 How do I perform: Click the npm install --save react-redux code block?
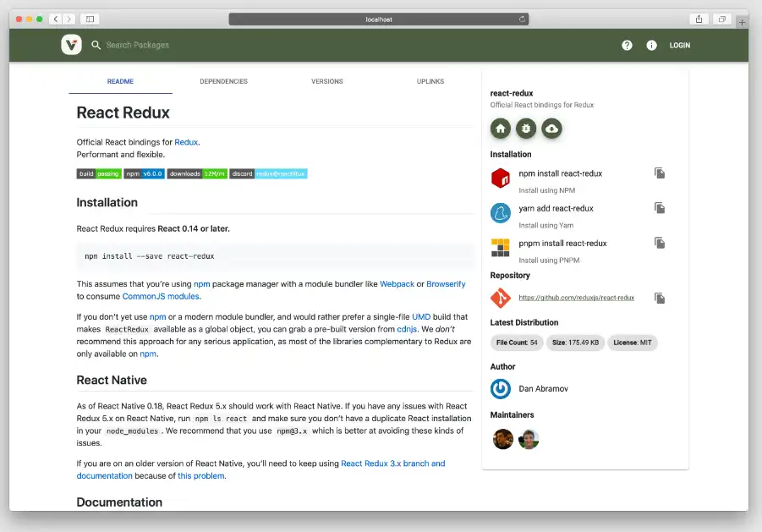coord(275,256)
